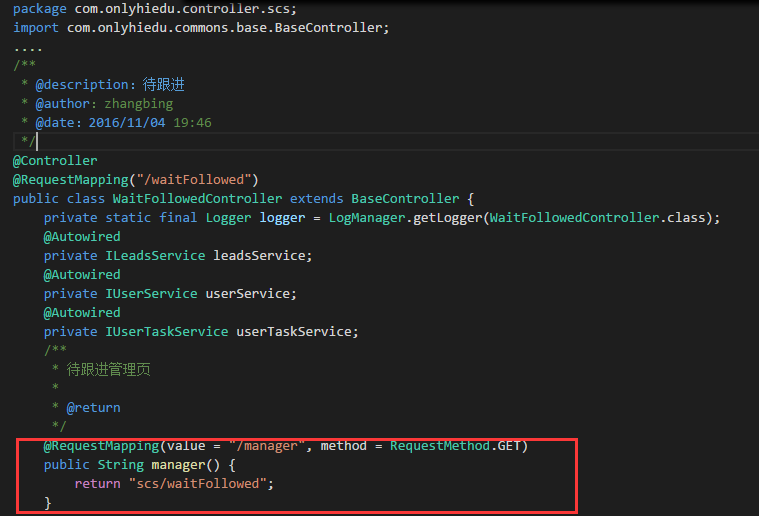The width and height of the screenshot is (759, 516).
Task: Click the logger variable name
Action: click(282, 218)
